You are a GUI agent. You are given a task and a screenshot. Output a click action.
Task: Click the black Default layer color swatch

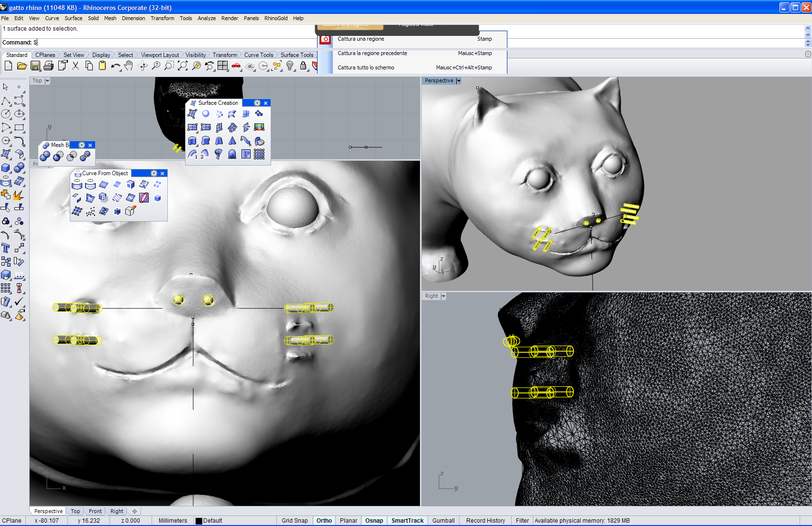click(199, 521)
